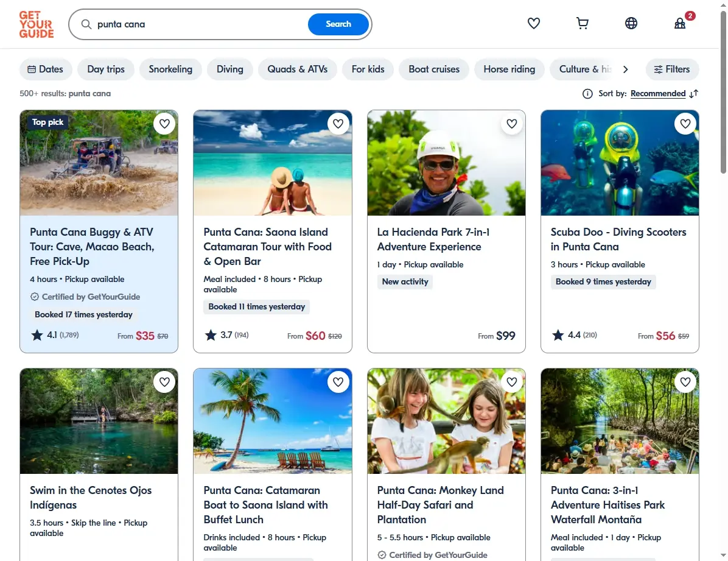This screenshot has height=561, width=728.
Task: Open the Filters panel
Action: 672,69
